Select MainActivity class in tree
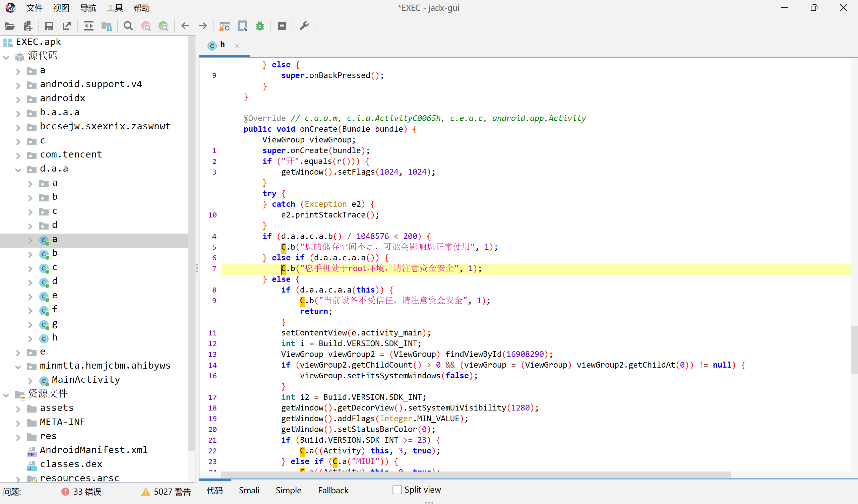 coord(86,379)
